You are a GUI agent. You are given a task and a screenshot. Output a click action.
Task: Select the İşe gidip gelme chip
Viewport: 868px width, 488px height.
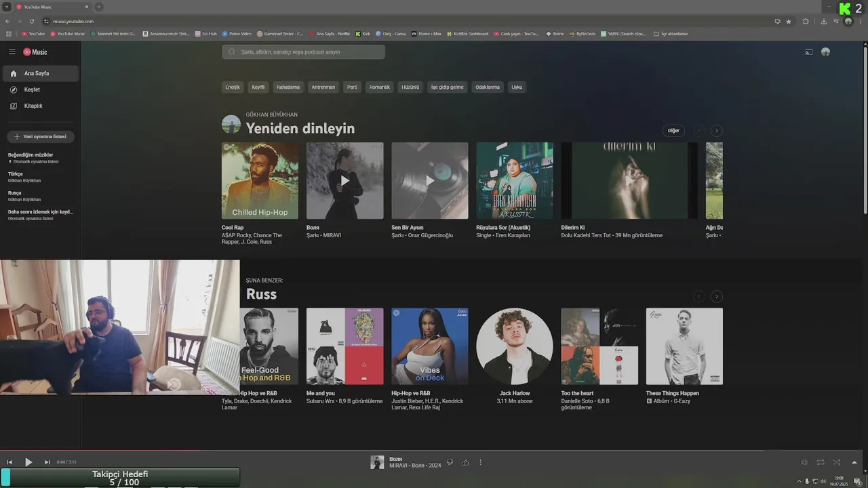coord(448,87)
